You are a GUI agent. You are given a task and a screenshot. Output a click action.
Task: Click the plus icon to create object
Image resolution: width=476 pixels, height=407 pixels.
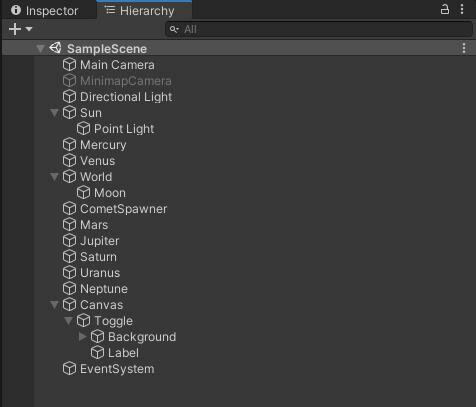click(x=15, y=29)
